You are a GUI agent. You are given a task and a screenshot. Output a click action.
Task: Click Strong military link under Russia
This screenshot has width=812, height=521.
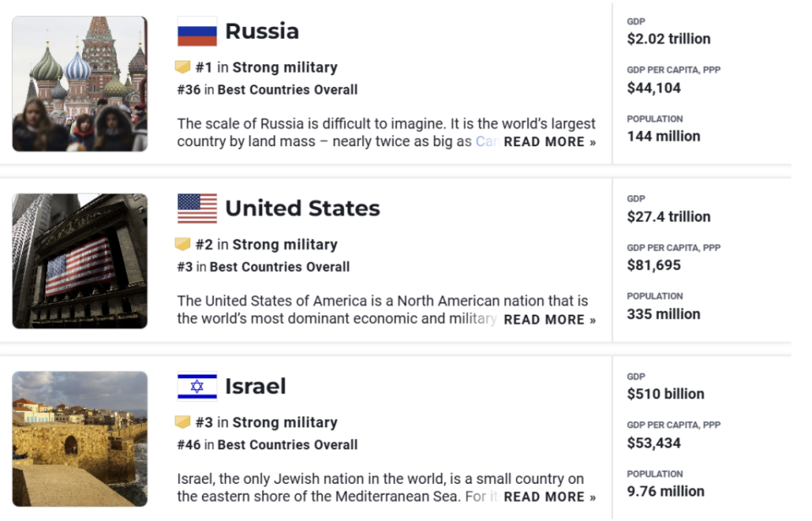click(285, 68)
